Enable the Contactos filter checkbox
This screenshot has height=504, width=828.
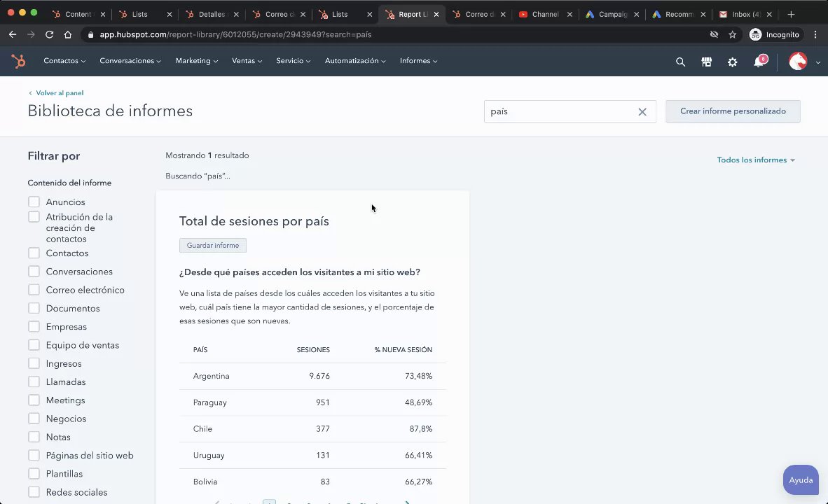click(x=34, y=253)
